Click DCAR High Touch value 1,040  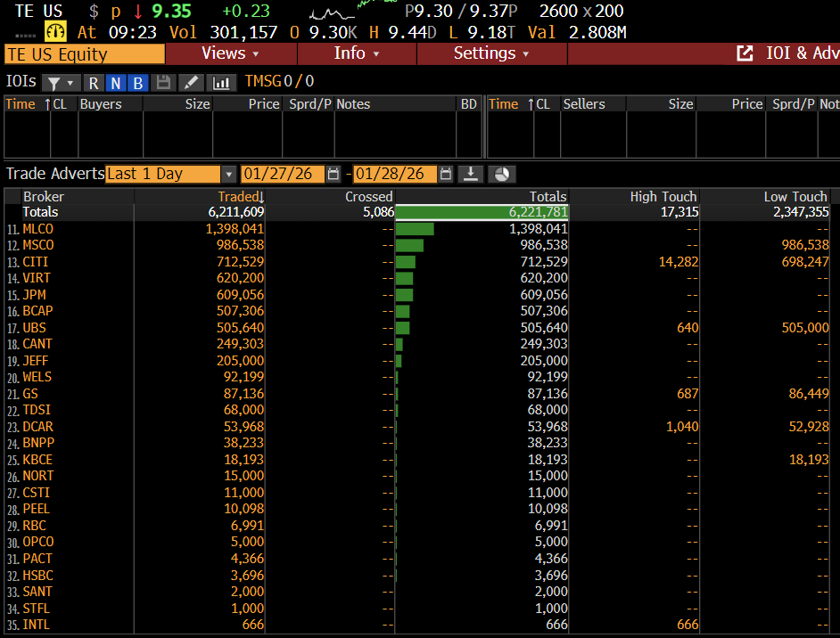(682, 427)
